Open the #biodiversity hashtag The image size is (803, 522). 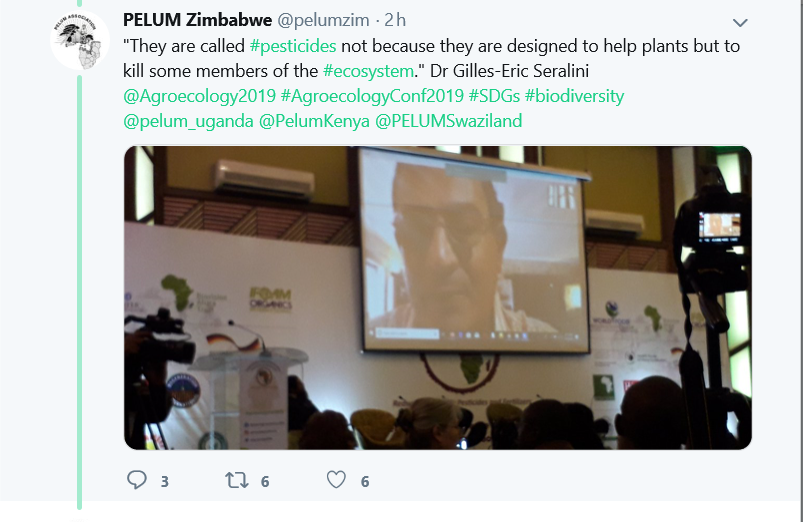pos(575,96)
